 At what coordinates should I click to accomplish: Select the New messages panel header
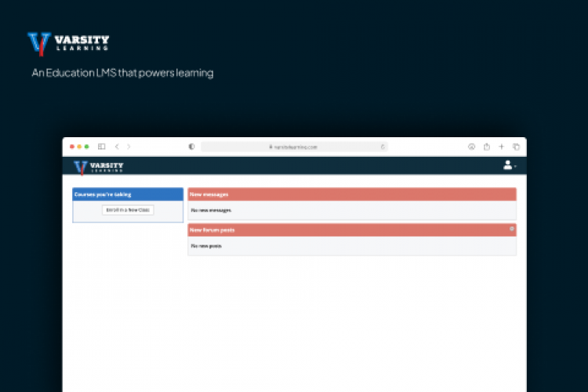(352, 194)
